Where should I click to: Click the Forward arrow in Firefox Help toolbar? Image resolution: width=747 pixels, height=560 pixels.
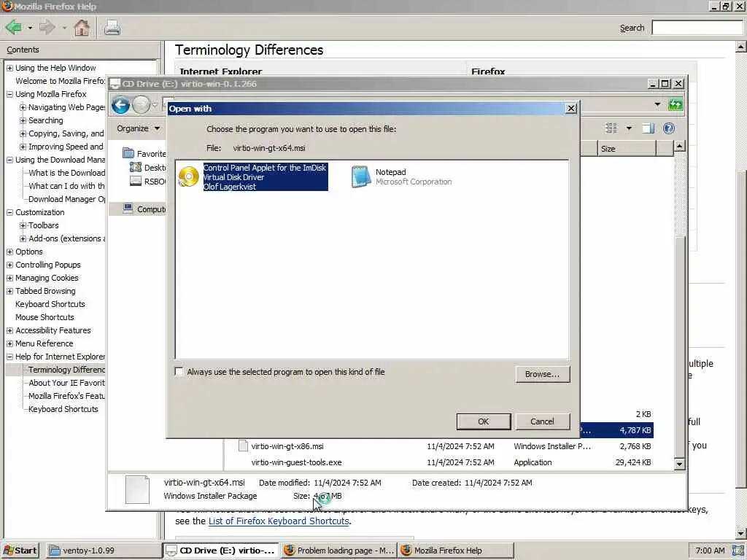point(47,27)
